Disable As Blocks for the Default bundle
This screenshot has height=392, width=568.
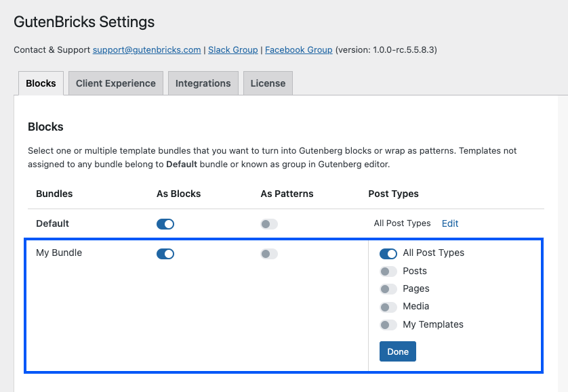click(x=165, y=224)
